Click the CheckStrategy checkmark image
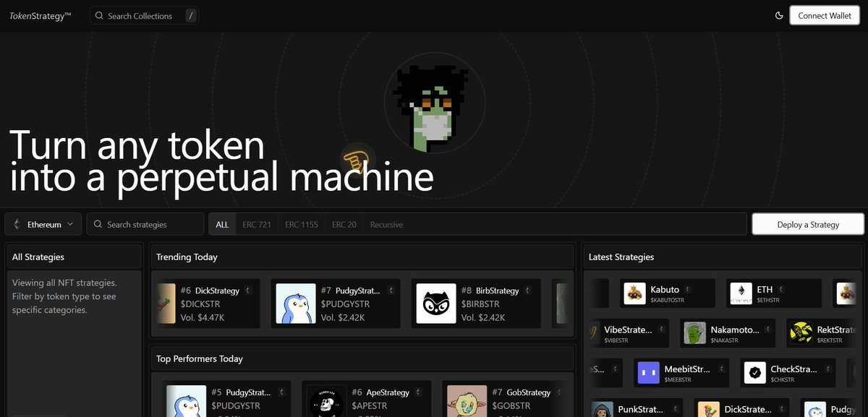The width and height of the screenshot is (868, 417). pyautogui.click(x=755, y=373)
